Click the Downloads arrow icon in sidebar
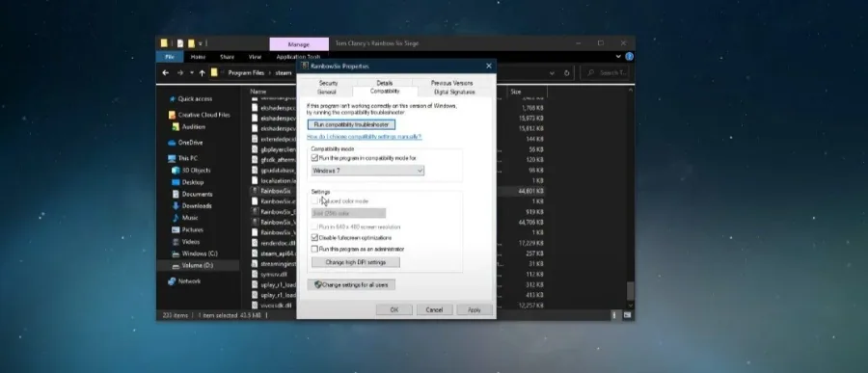The width and height of the screenshot is (868, 373). coord(176,206)
